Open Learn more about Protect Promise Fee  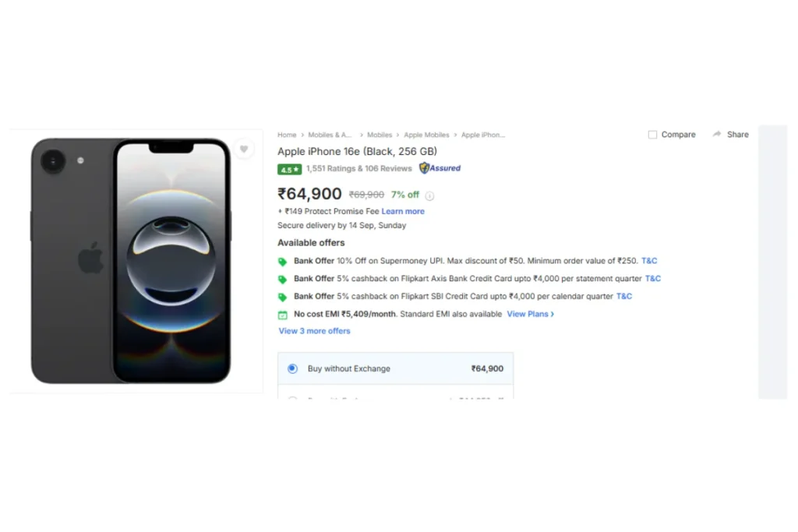coord(403,211)
